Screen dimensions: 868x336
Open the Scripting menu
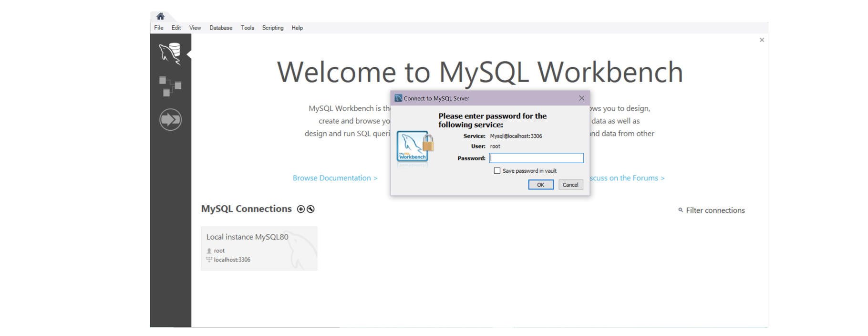tap(273, 28)
